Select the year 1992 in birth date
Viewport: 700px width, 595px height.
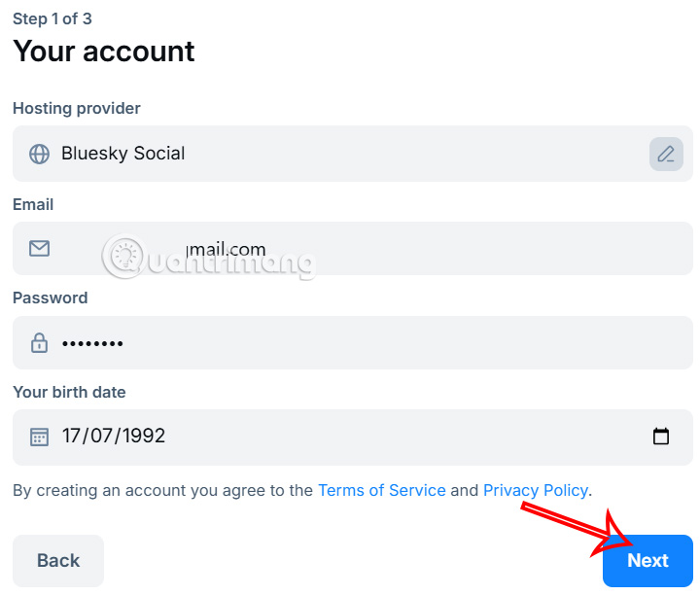[143, 437]
